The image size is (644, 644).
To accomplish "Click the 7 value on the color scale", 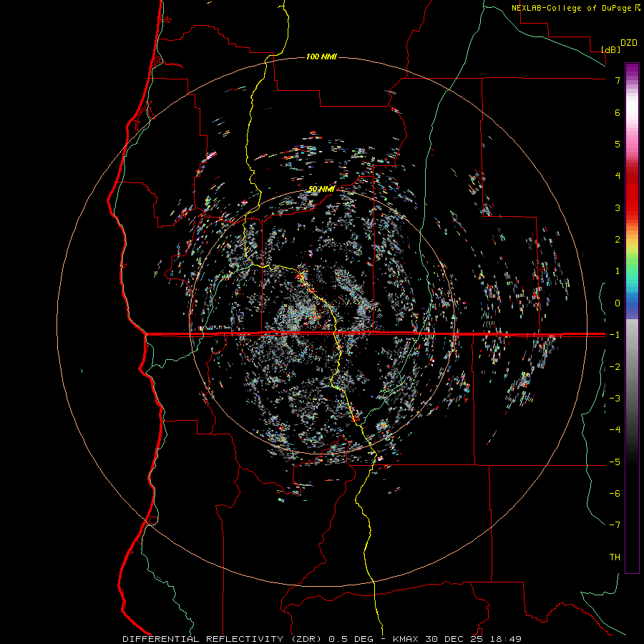I will coord(618,80).
